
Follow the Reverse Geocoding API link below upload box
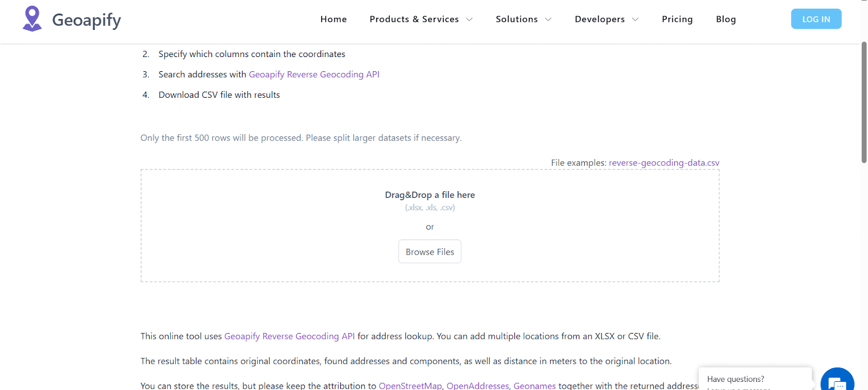(x=289, y=336)
